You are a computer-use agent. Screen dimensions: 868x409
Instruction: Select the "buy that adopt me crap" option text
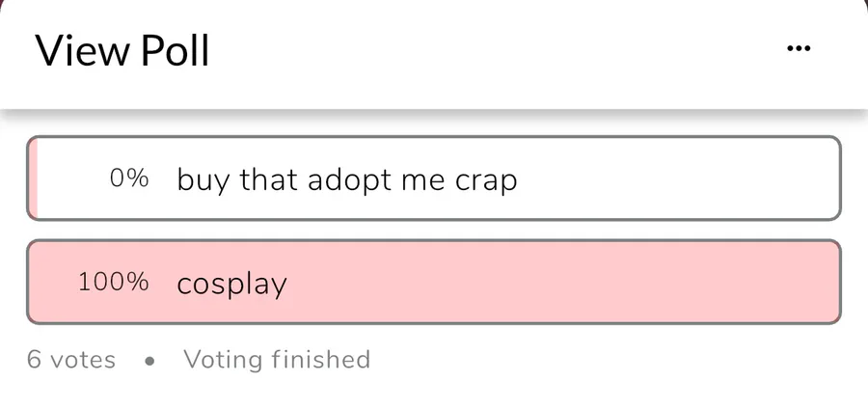click(x=346, y=179)
